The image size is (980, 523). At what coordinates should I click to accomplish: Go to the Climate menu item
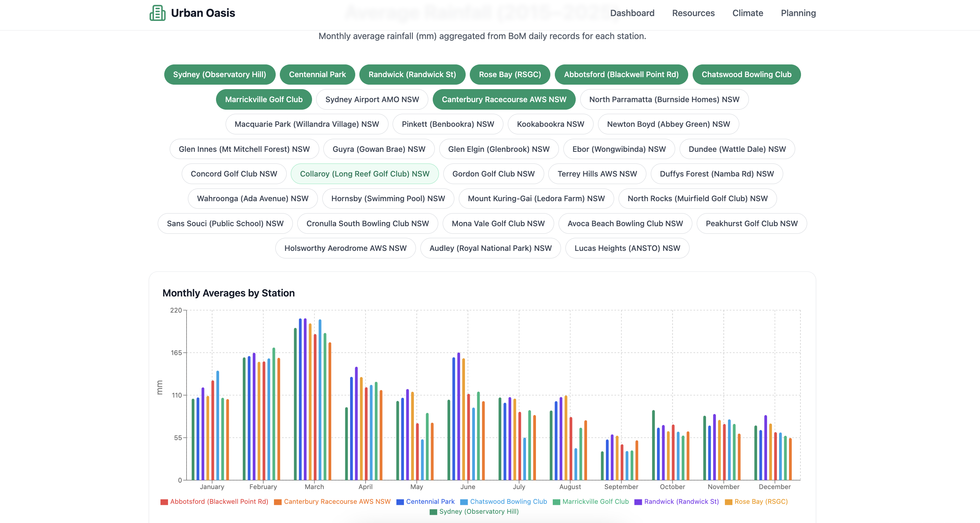point(747,13)
